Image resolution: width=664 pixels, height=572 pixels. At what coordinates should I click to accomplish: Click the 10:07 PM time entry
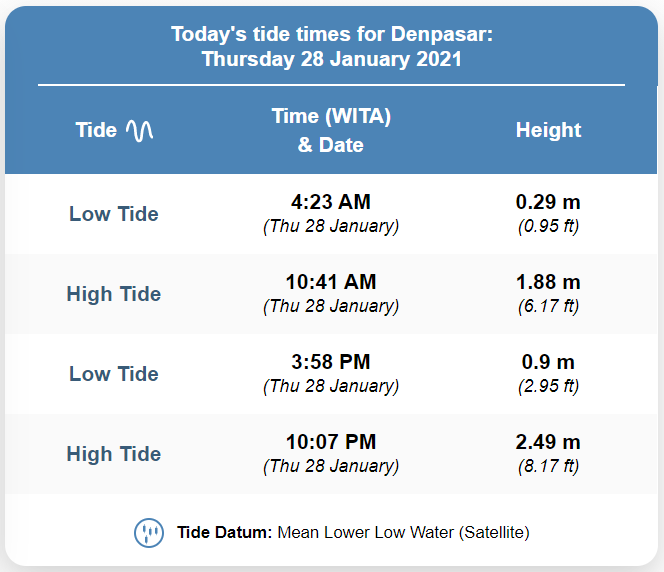click(x=331, y=442)
